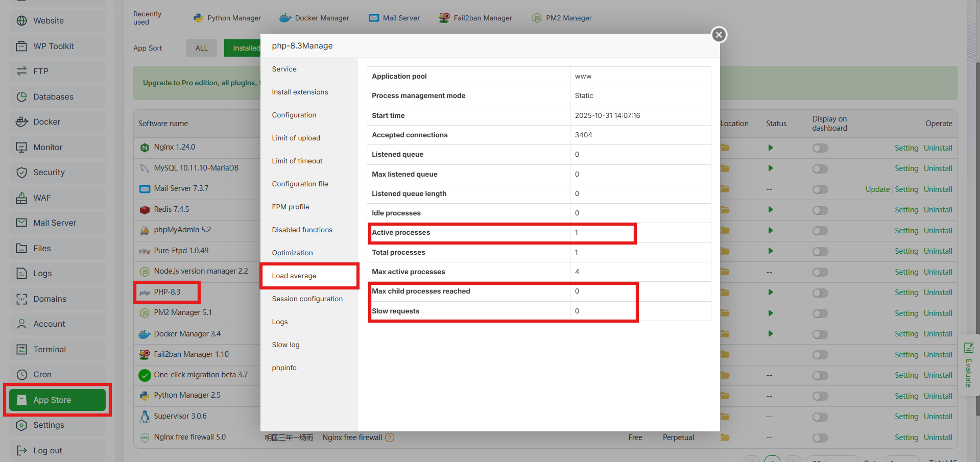This screenshot has height=462, width=980.
Task: Click the WAF sidebar icon
Action: coord(21,198)
